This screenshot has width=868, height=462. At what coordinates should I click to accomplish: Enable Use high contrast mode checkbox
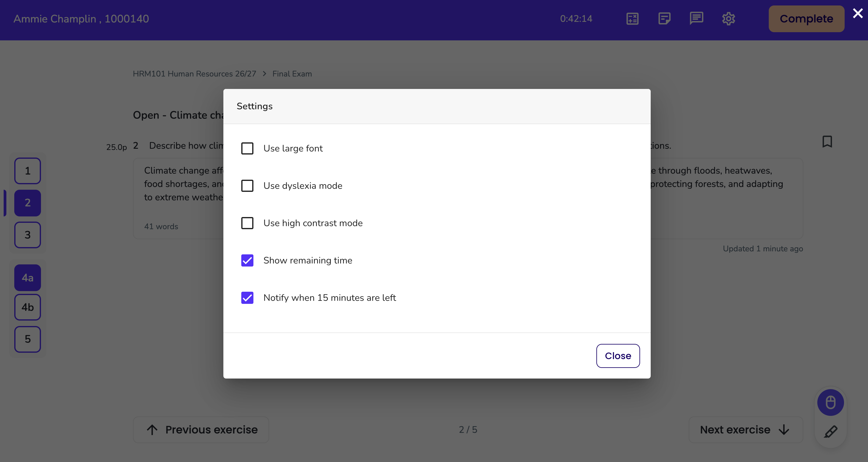point(247,223)
